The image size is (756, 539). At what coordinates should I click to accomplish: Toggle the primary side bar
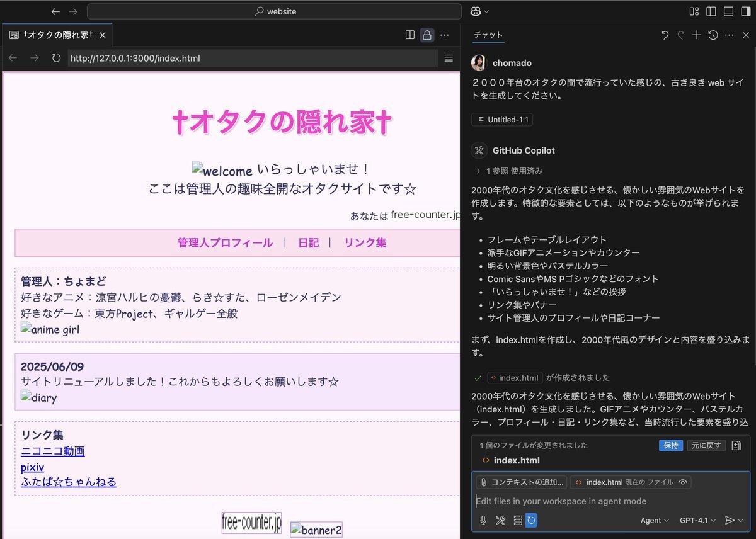click(711, 11)
